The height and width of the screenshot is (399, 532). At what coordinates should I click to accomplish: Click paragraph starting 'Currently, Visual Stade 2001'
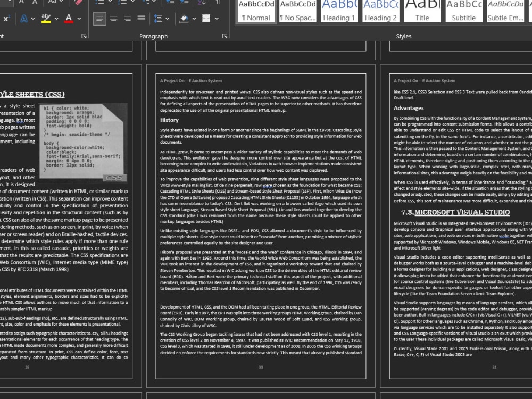[x=463, y=352]
